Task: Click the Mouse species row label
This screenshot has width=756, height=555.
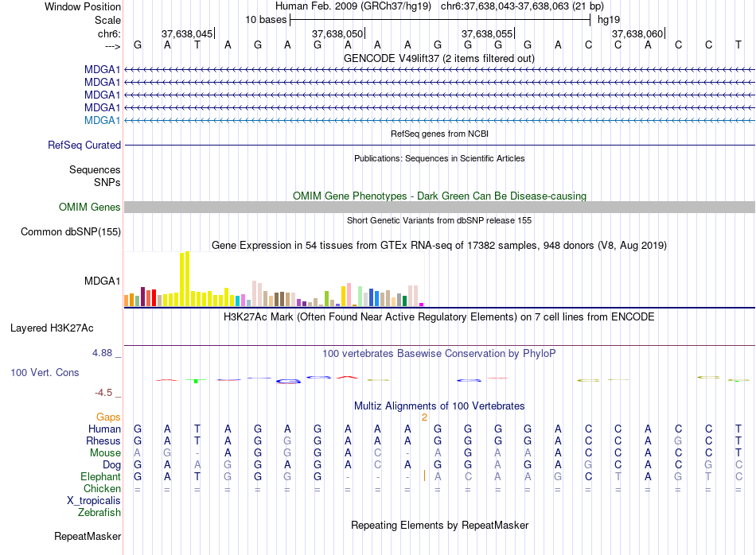Action: pyautogui.click(x=105, y=453)
